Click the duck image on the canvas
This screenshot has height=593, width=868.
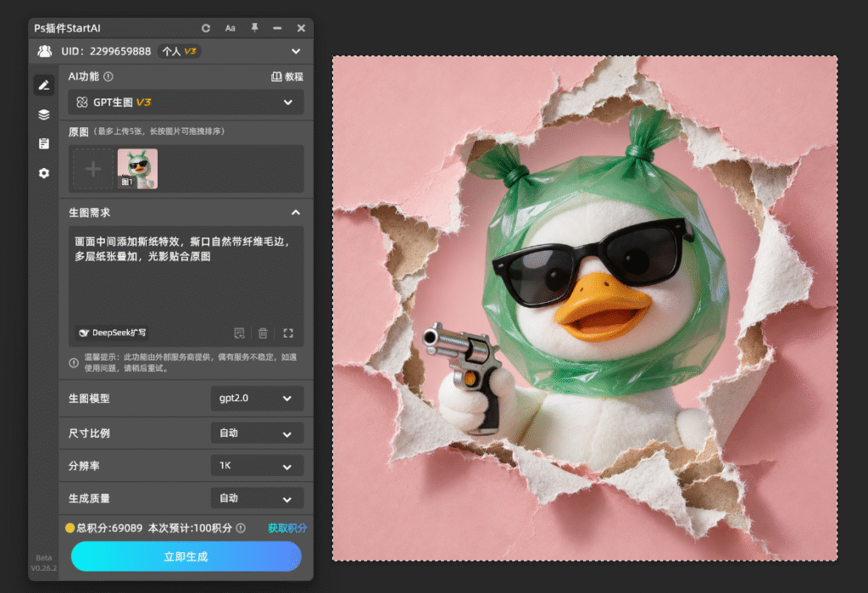(585, 308)
